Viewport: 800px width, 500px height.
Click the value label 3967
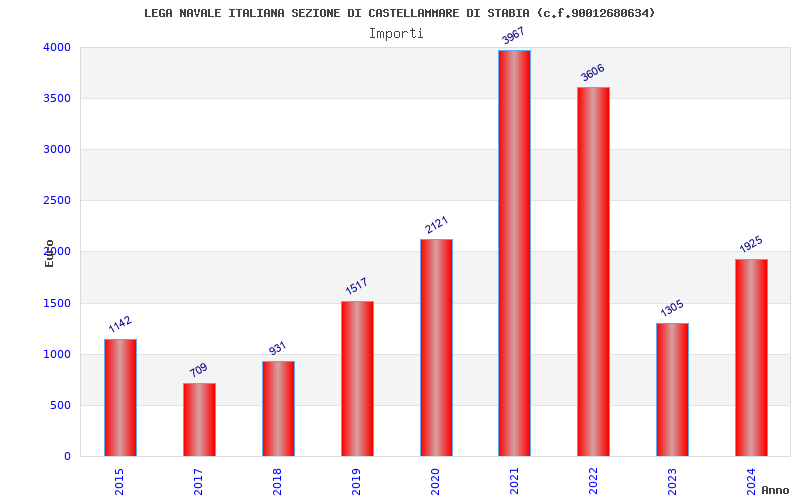click(513, 36)
